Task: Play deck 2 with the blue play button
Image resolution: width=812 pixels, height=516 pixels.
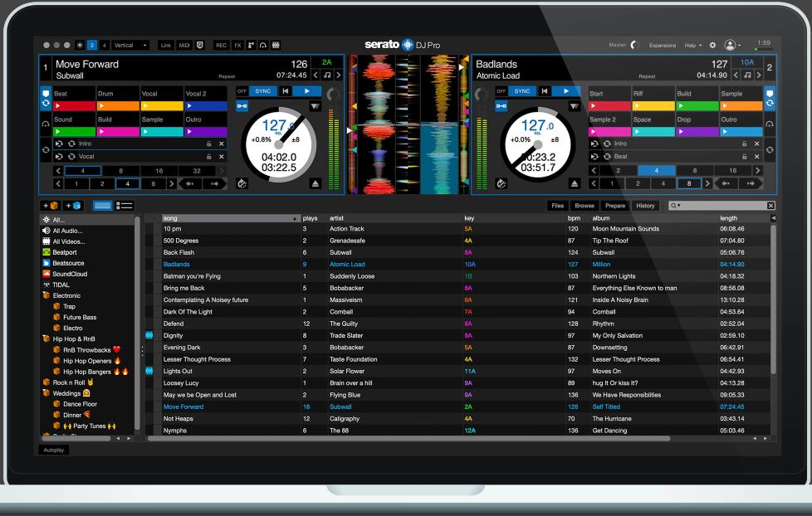Action: pos(566,91)
